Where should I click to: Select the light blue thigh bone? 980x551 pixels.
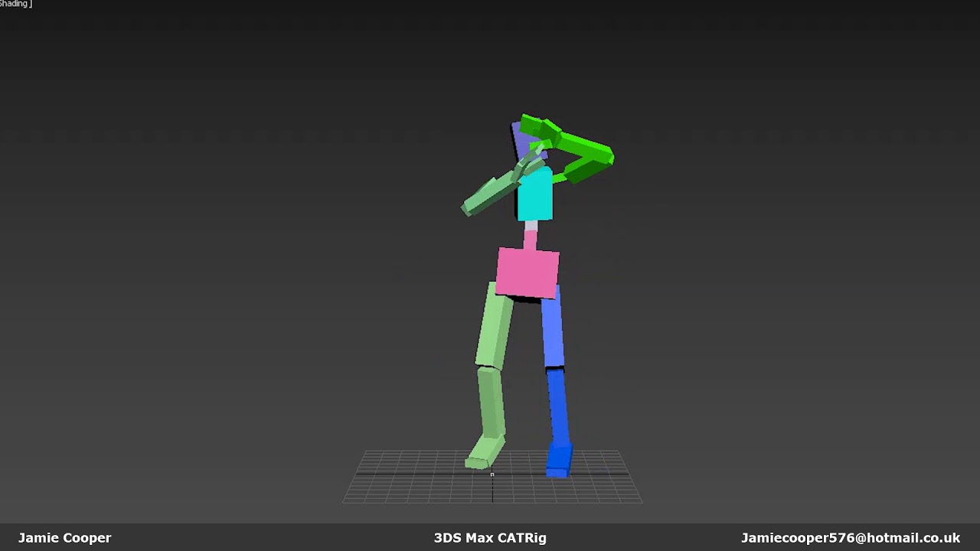click(x=553, y=329)
